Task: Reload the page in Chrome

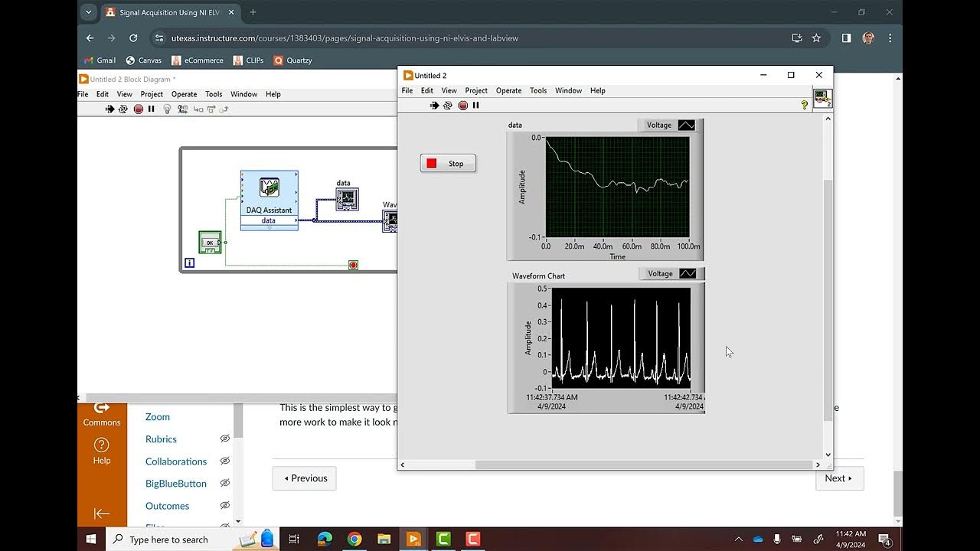Action: (x=133, y=37)
